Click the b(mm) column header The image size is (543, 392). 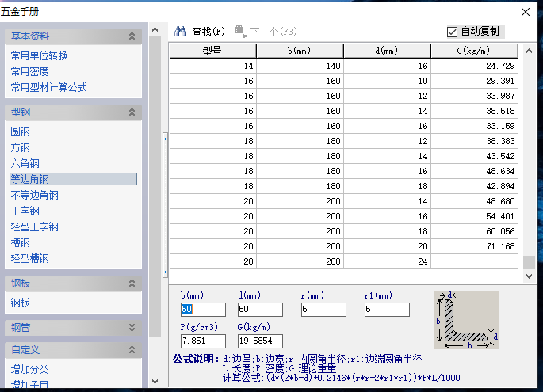point(300,51)
